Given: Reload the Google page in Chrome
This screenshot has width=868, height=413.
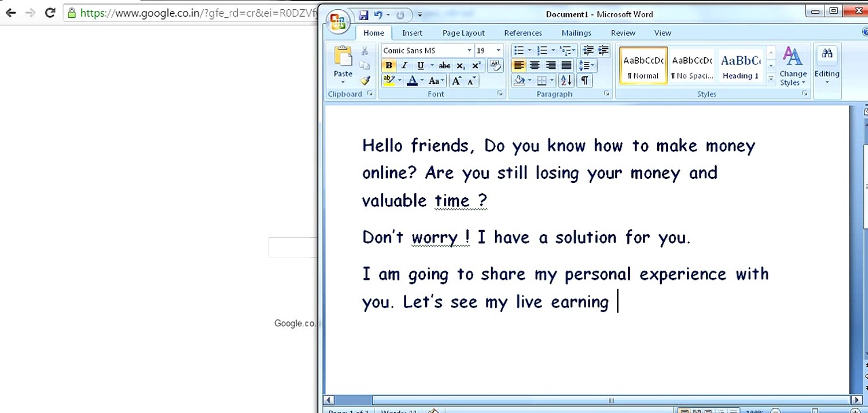Looking at the screenshot, I should 50,12.
